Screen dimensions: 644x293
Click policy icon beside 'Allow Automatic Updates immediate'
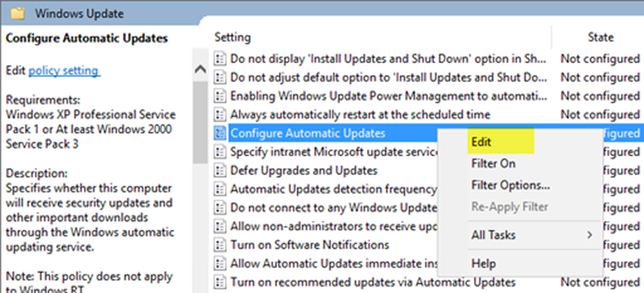(x=220, y=263)
